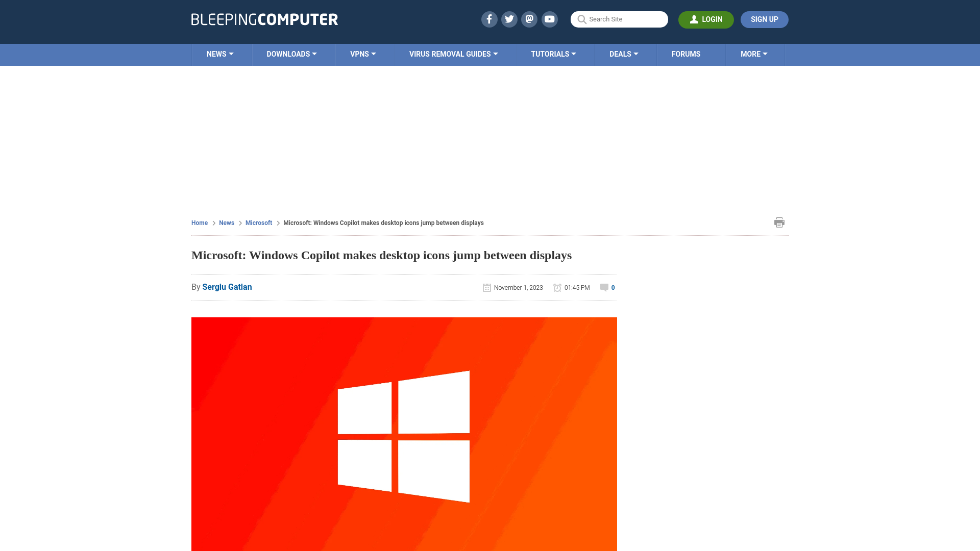
Task: Click the Microsoft breadcrumb link
Action: pyautogui.click(x=258, y=222)
